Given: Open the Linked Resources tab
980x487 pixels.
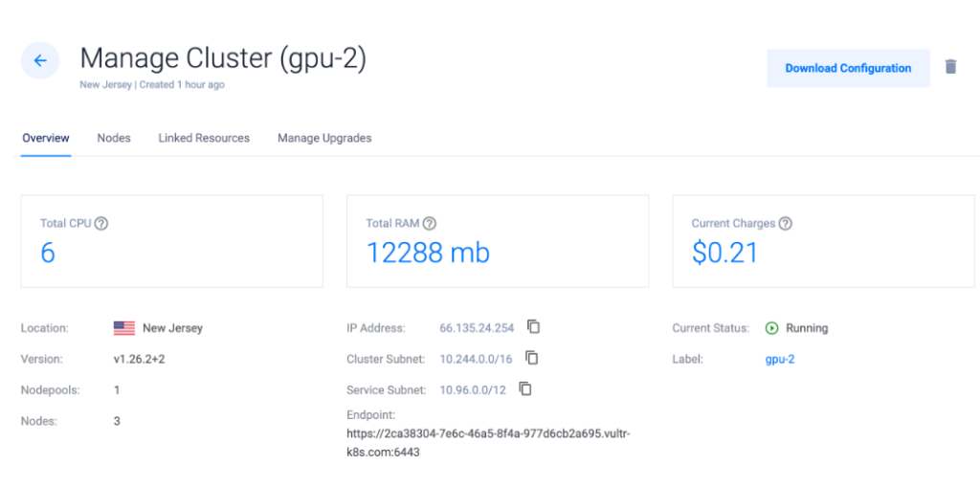Looking at the screenshot, I should (204, 138).
